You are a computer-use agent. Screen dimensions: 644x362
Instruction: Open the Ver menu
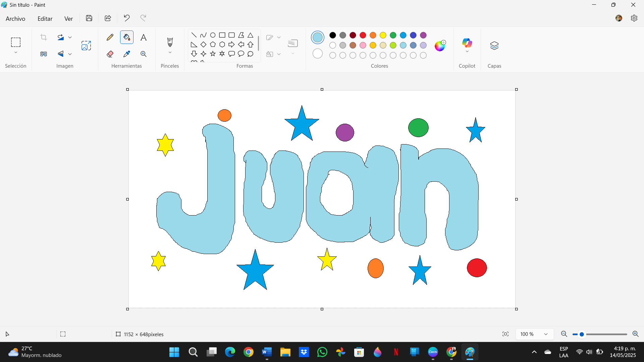pyautogui.click(x=68, y=19)
